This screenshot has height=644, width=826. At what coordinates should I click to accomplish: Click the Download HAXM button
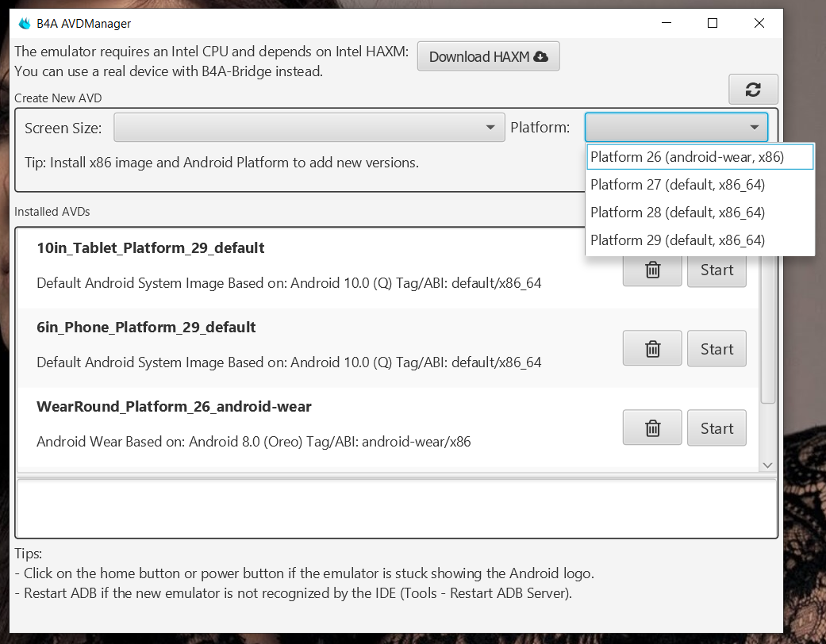point(488,56)
